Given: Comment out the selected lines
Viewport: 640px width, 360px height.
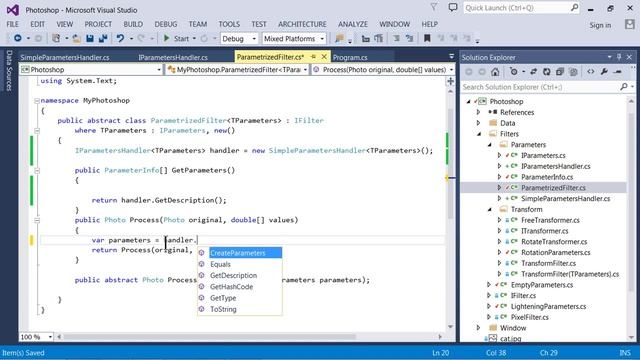Looking at the screenshot, I should [x=396, y=38].
